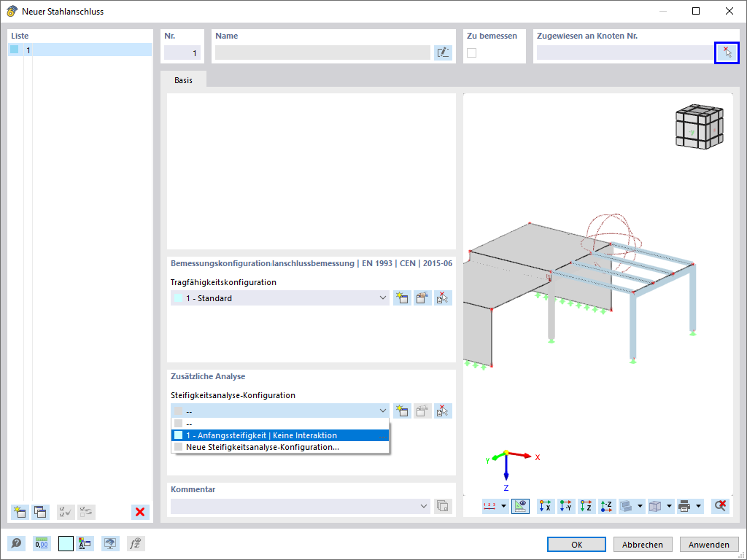Click the Zusätzliche Analyse heading

click(208, 376)
